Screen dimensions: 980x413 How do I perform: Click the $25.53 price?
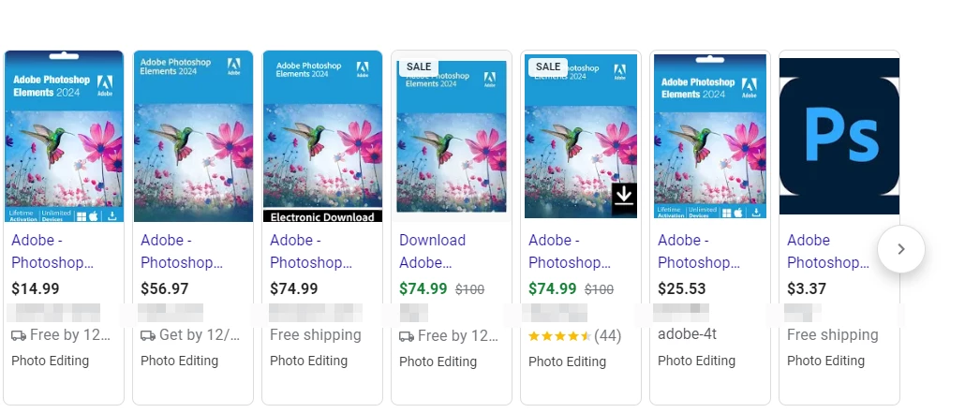pos(682,288)
